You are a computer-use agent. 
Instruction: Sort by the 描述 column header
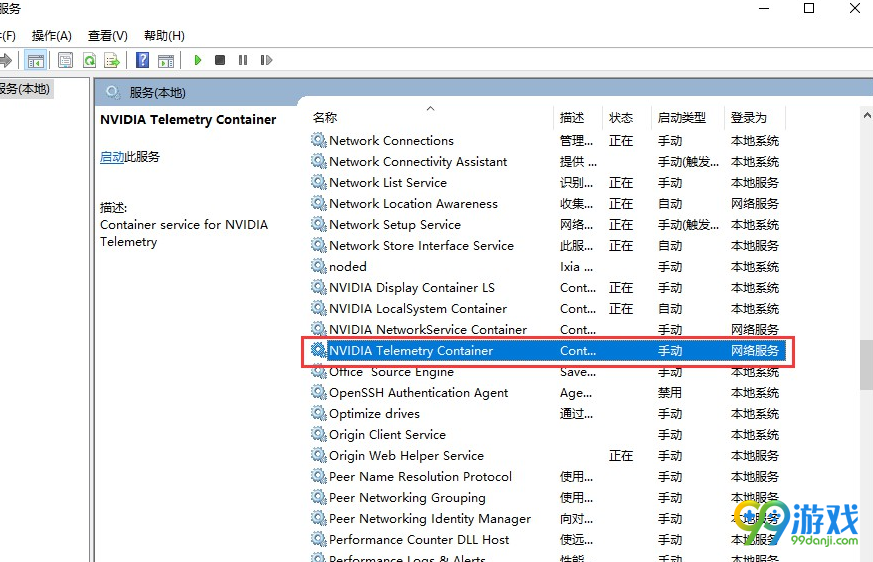point(579,118)
